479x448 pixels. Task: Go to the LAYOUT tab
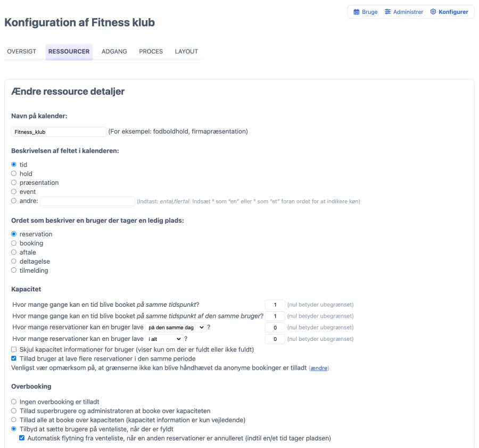point(186,52)
